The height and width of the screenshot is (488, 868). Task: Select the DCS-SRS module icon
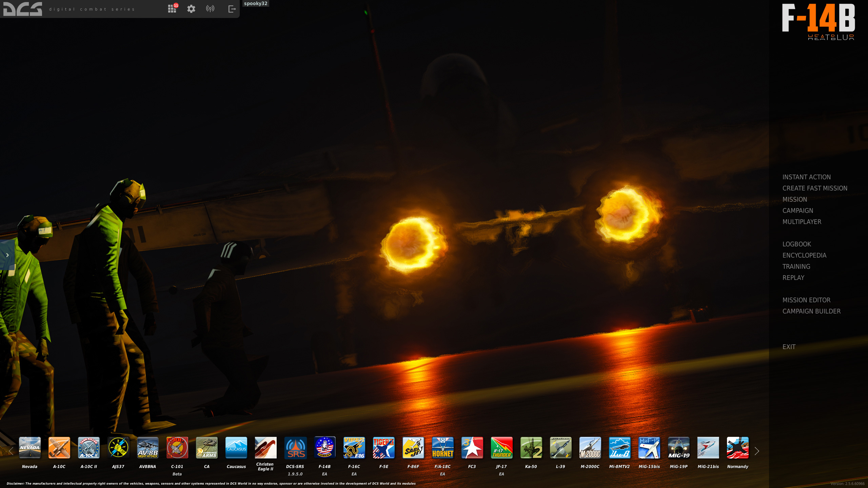[295, 447]
